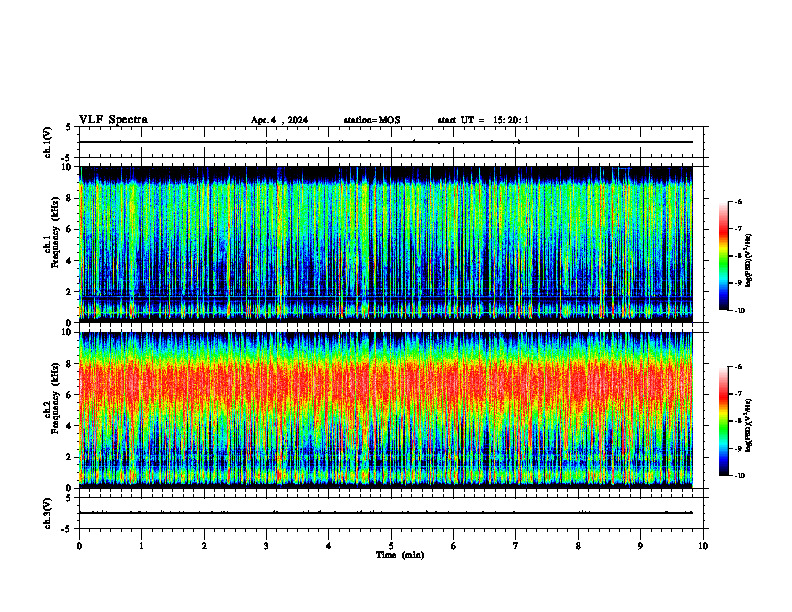
Task: Click Time axis tick label "6"
Action: point(454,546)
